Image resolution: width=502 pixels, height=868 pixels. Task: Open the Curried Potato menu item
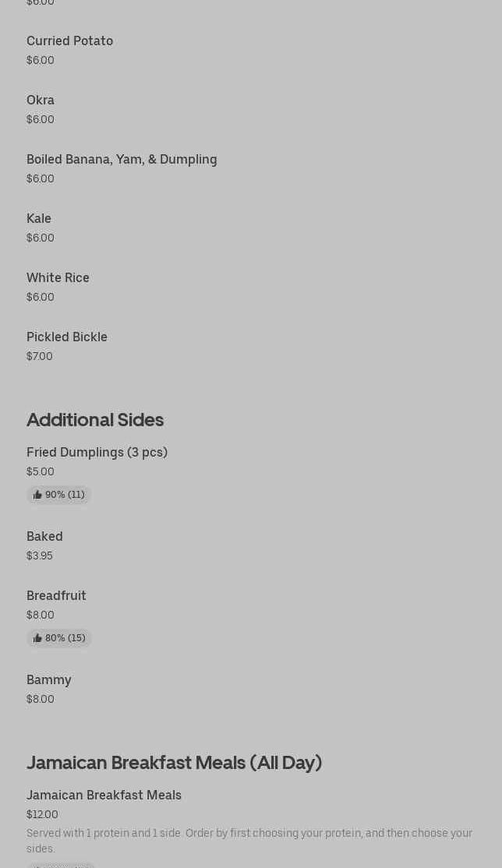click(x=70, y=41)
